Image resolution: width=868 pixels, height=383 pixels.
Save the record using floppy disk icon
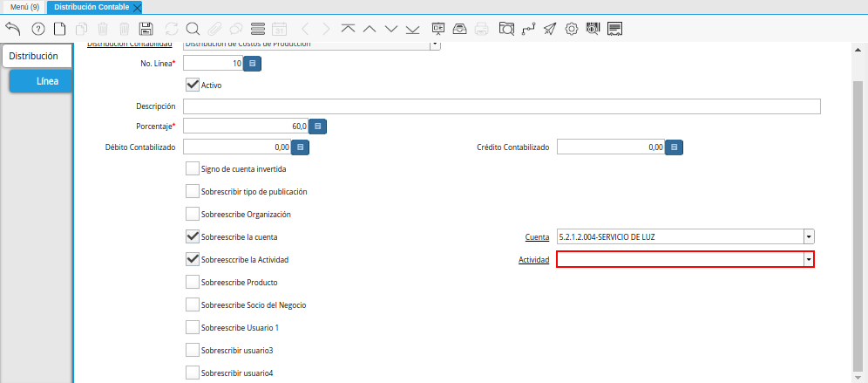(x=146, y=28)
